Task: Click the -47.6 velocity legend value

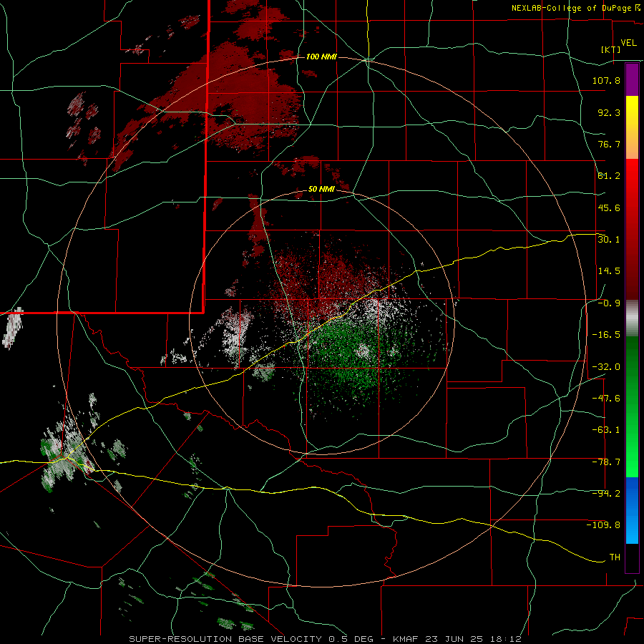Action: 606,399
